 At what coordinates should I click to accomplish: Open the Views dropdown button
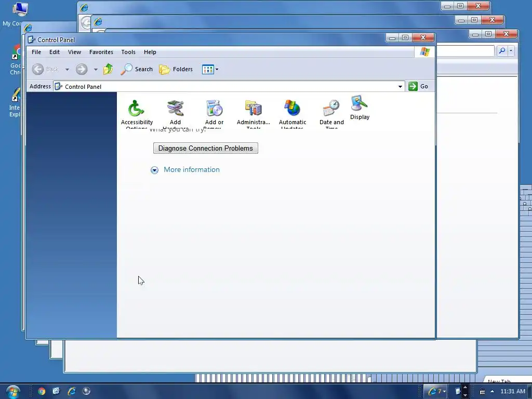coord(210,70)
